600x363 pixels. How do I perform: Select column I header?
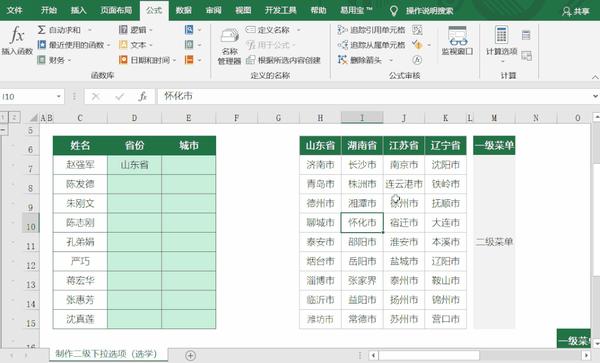[362, 118]
